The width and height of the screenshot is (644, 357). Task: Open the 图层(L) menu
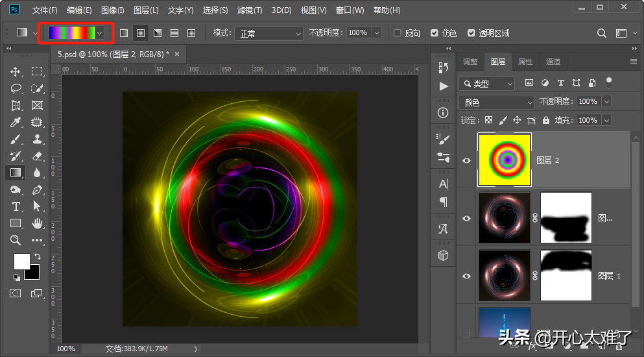tap(146, 10)
